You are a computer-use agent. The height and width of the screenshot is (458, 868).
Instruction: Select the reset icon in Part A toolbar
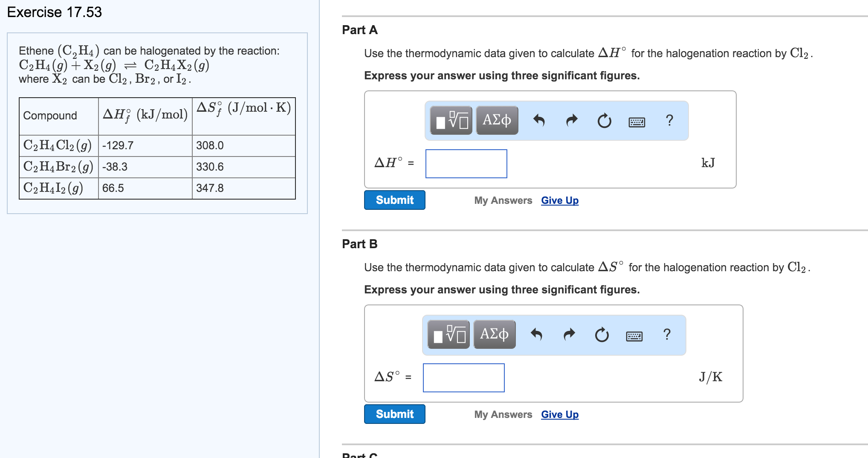(x=605, y=121)
